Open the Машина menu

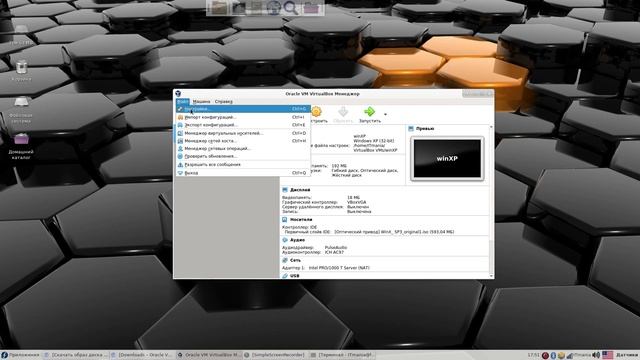(x=201, y=101)
